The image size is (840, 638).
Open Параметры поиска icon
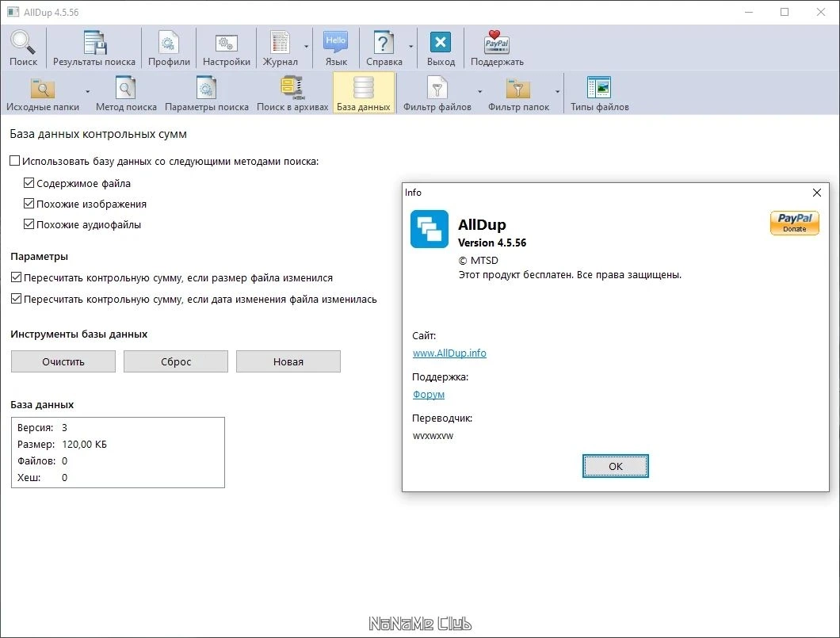coord(206,88)
